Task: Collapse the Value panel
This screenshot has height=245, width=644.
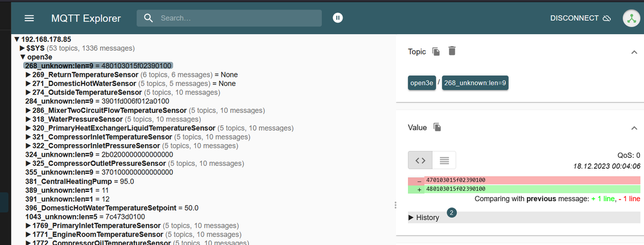Action: coord(634,128)
